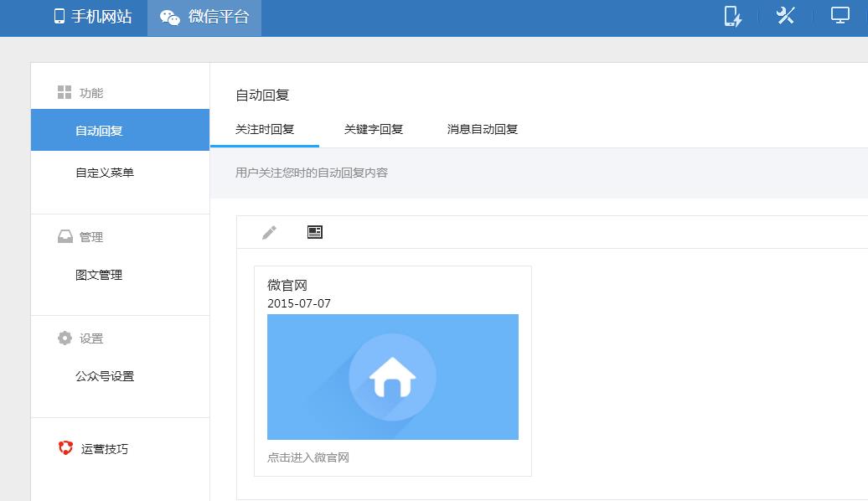
Task: Click the 功能 grid icon in sidebar
Action: pos(65,92)
